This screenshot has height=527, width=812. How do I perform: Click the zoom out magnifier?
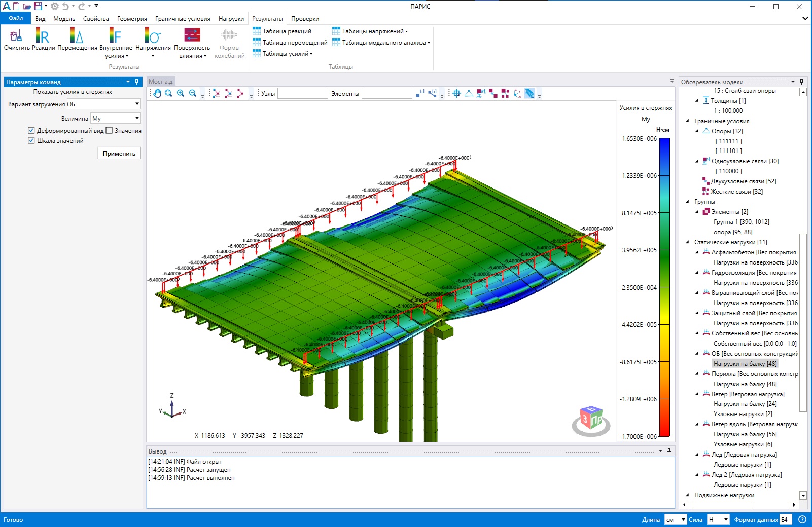tap(193, 93)
